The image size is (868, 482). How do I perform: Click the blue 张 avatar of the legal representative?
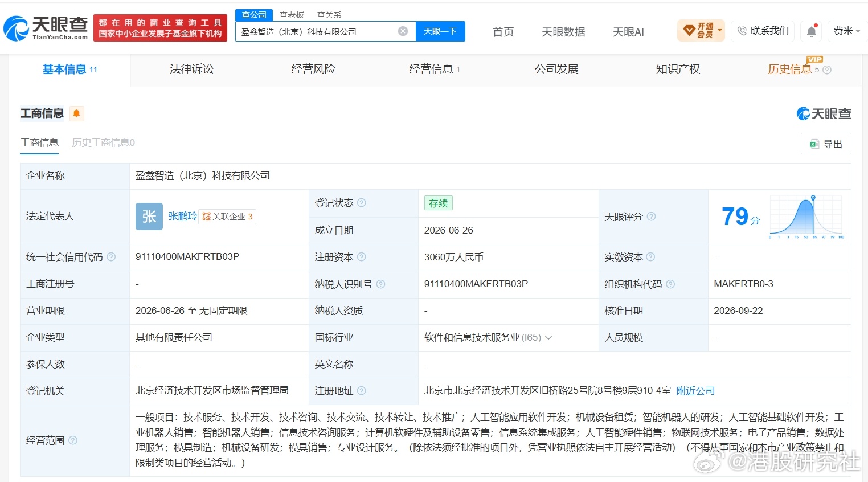(149, 217)
